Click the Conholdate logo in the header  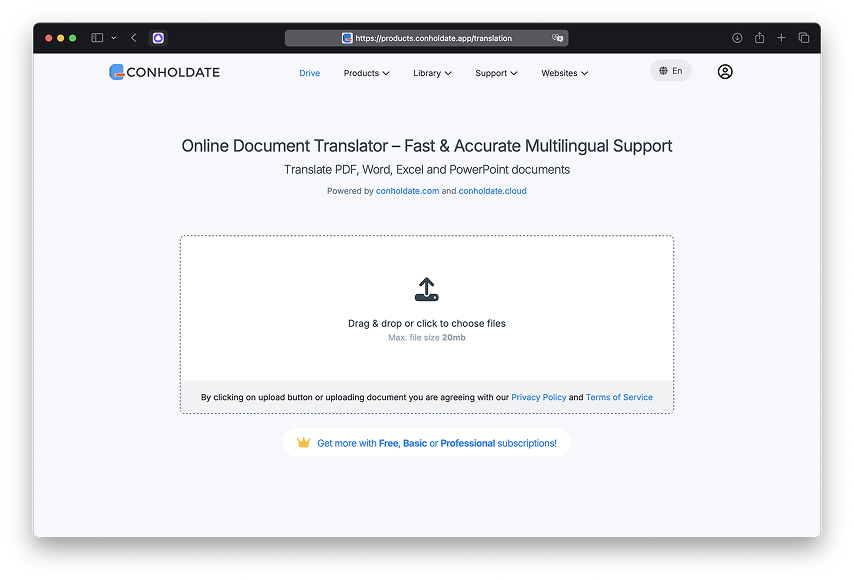point(164,72)
